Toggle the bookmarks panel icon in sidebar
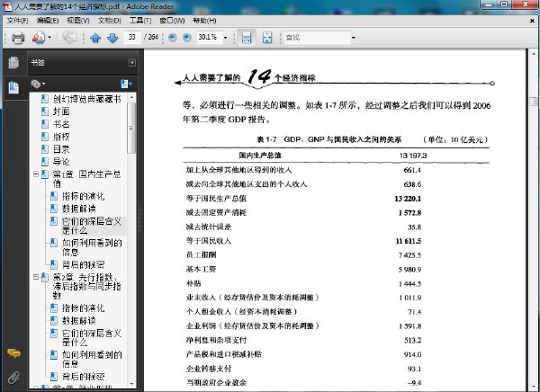 point(13,88)
